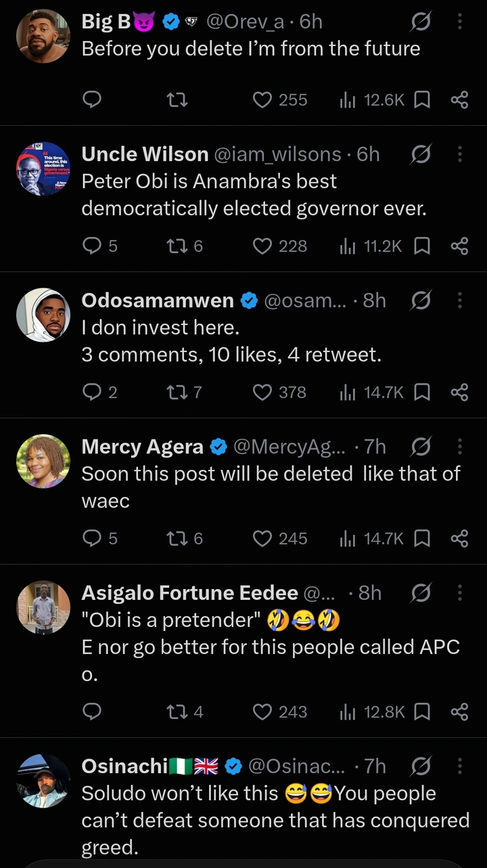The height and width of the screenshot is (868, 487).
Task: Reply to Big B's tweet
Action: (91, 100)
